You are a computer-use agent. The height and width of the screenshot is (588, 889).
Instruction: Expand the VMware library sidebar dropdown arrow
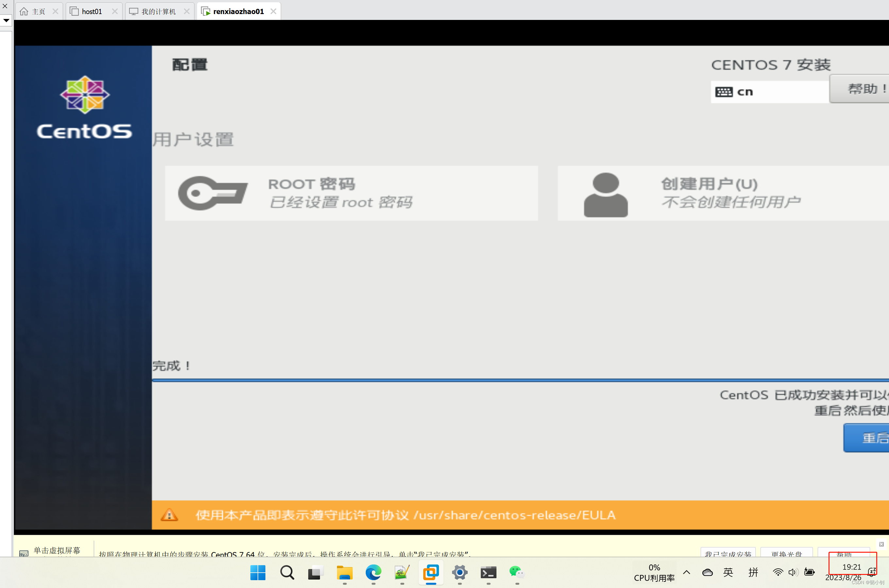(x=6, y=20)
